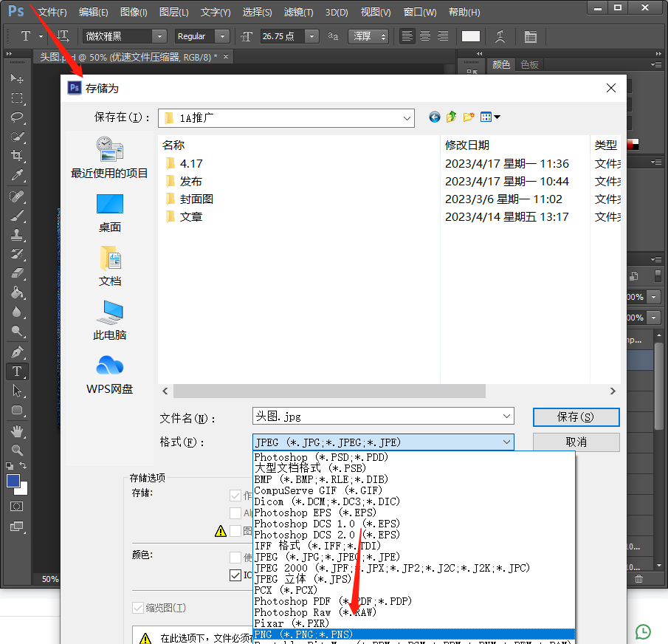Create a new folder in save dialog
The image size is (668, 644).
tap(469, 117)
